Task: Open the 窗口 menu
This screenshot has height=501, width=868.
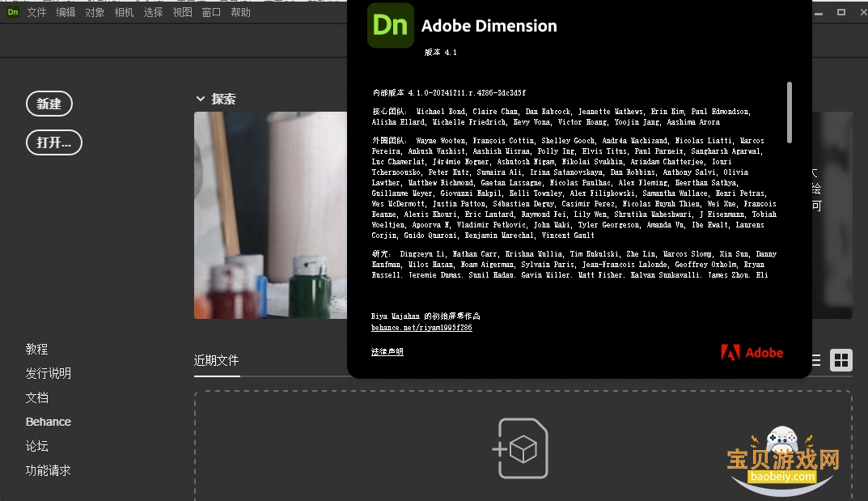Action: [x=211, y=12]
